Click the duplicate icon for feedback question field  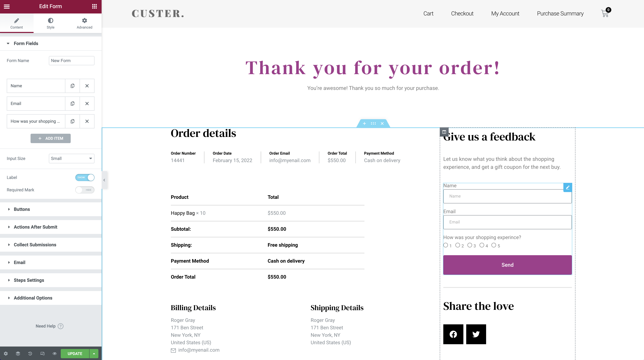[72, 121]
